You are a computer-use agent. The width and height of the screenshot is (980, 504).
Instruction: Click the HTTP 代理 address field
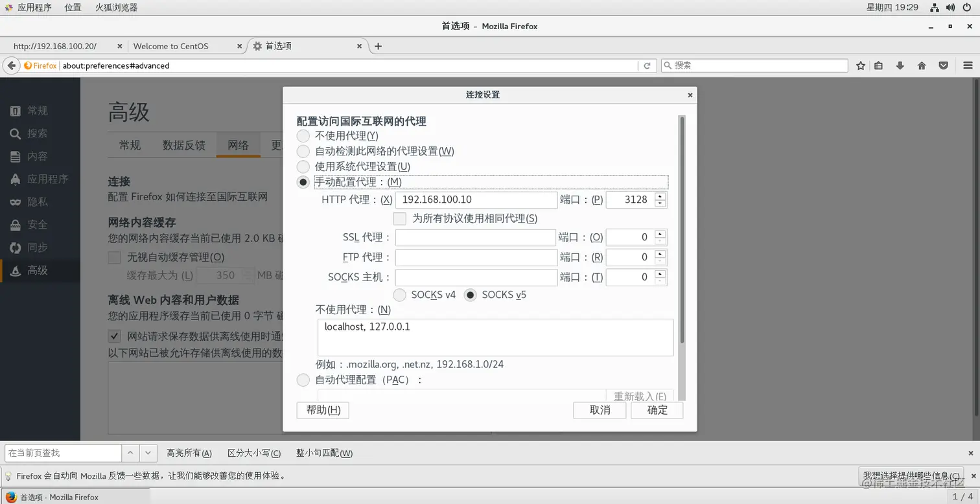coord(476,200)
